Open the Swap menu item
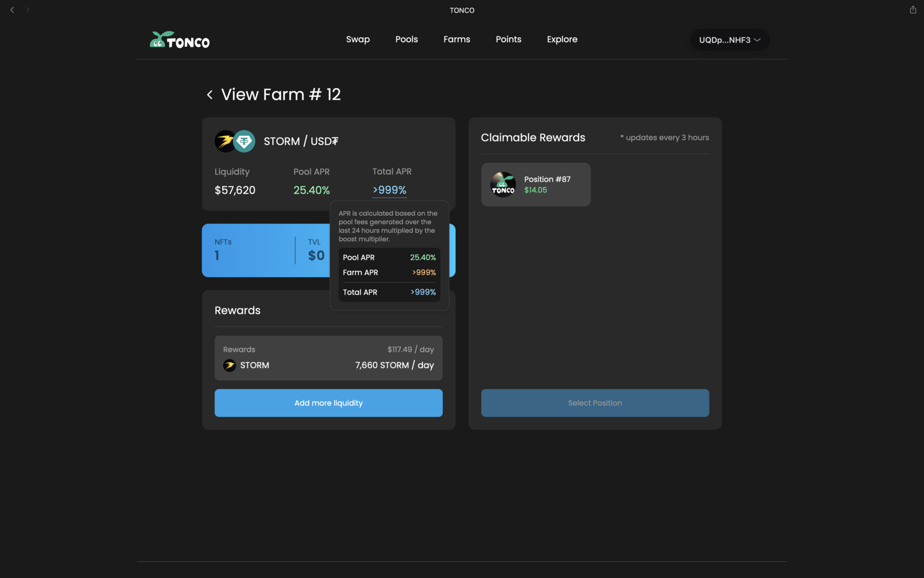This screenshot has height=578, width=924. click(x=358, y=39)
